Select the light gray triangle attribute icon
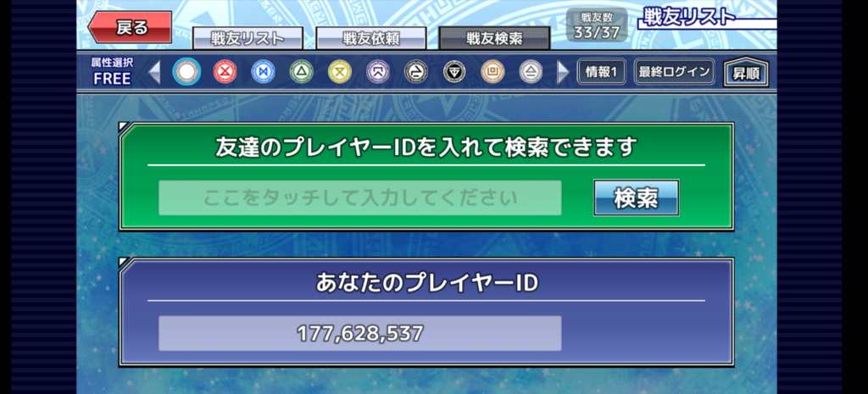The height and width of the screenshot is (394, 868). click(x=531, y=72)
